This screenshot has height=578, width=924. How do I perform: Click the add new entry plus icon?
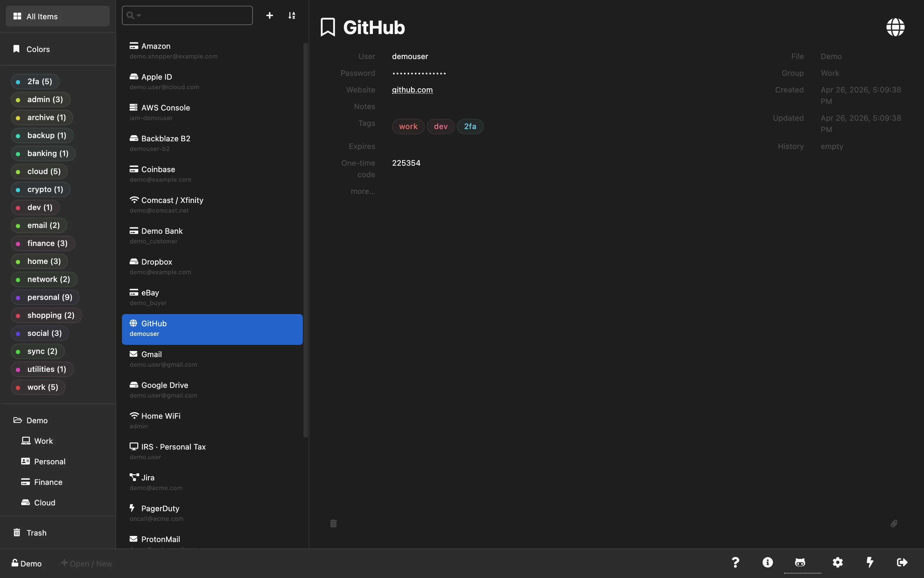(269, 15)
